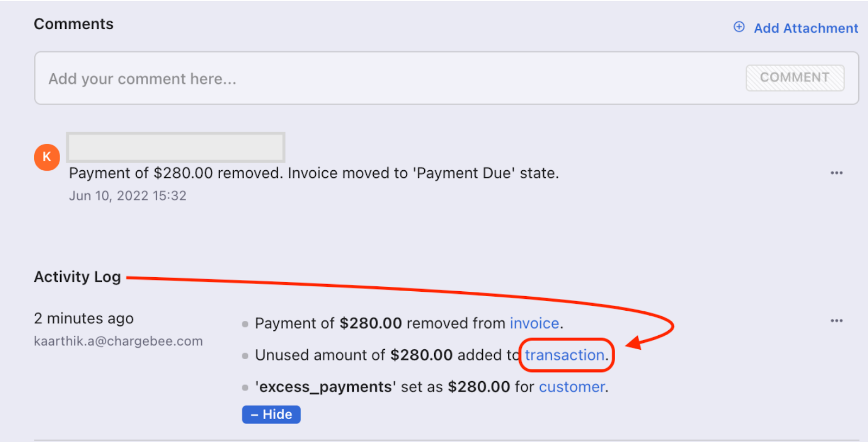Focus the 'Add your comment here' field
Viewport: 868px width, 442px height.
tap(380, 79)
